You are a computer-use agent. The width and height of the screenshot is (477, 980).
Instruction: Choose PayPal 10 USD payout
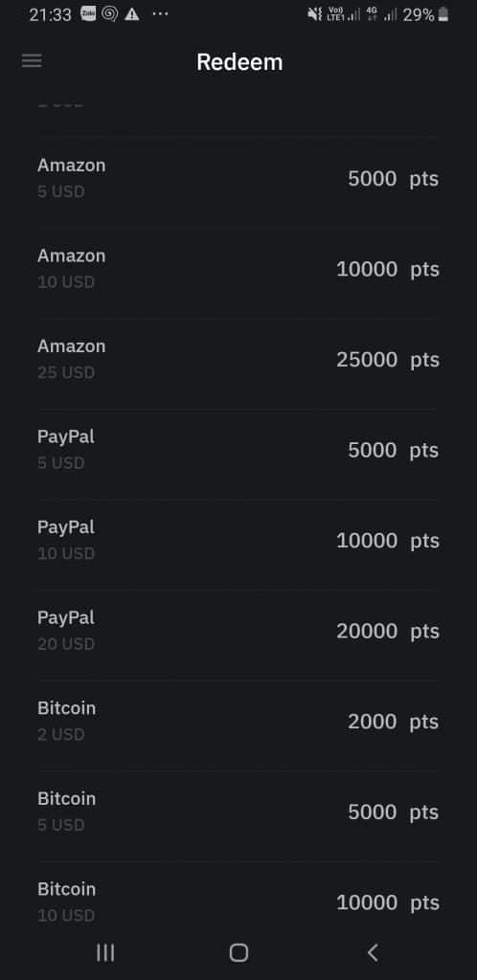coord(238,542)
